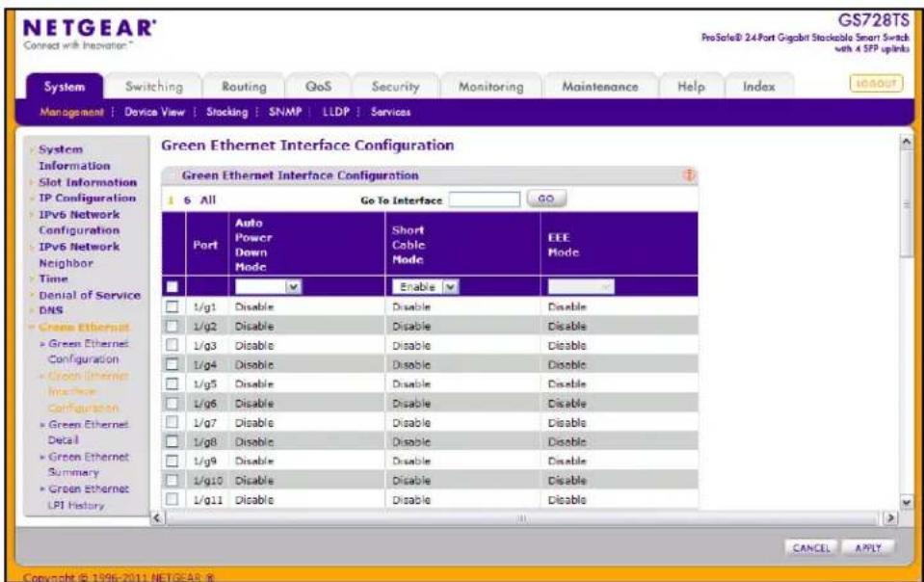The image size is (924, 582).
Task: Click the horizontal scrollbar right arrow
Action: click(890, 517)
